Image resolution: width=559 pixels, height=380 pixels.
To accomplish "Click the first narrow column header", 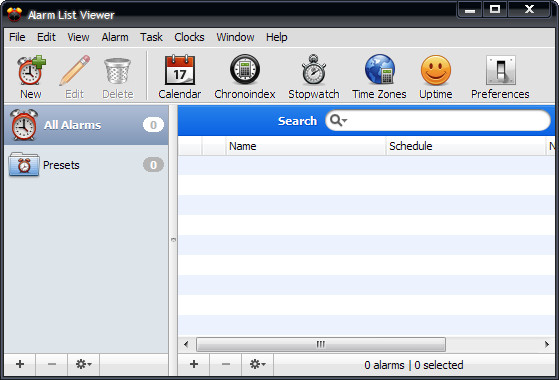I will (190, 146).
